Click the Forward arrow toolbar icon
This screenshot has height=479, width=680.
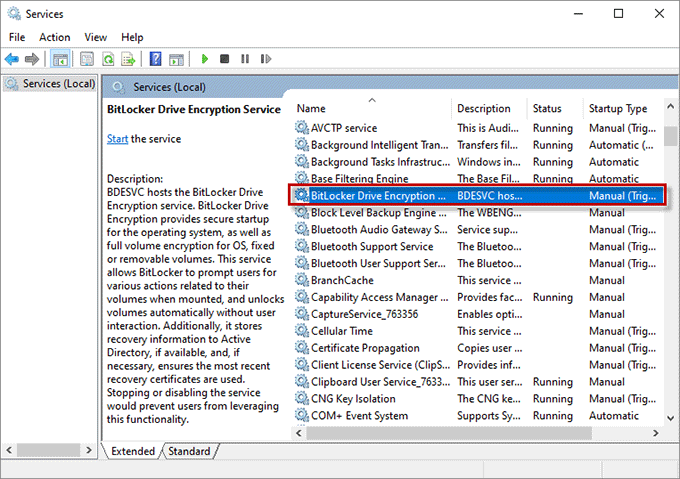click(x=32, y=59)
